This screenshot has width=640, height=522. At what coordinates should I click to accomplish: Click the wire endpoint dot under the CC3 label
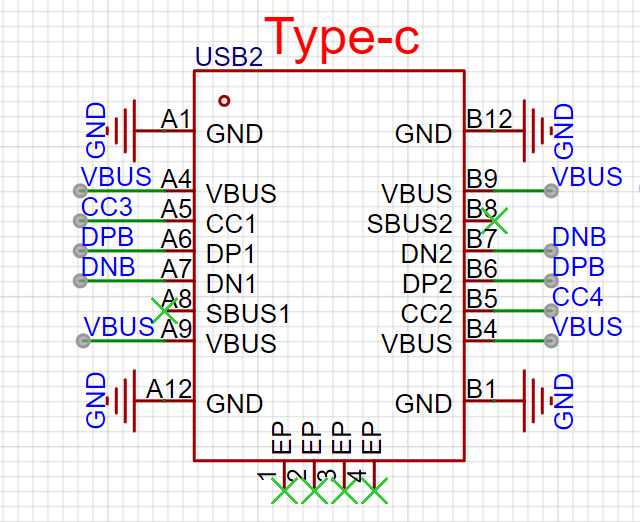[x=80, y=221]
